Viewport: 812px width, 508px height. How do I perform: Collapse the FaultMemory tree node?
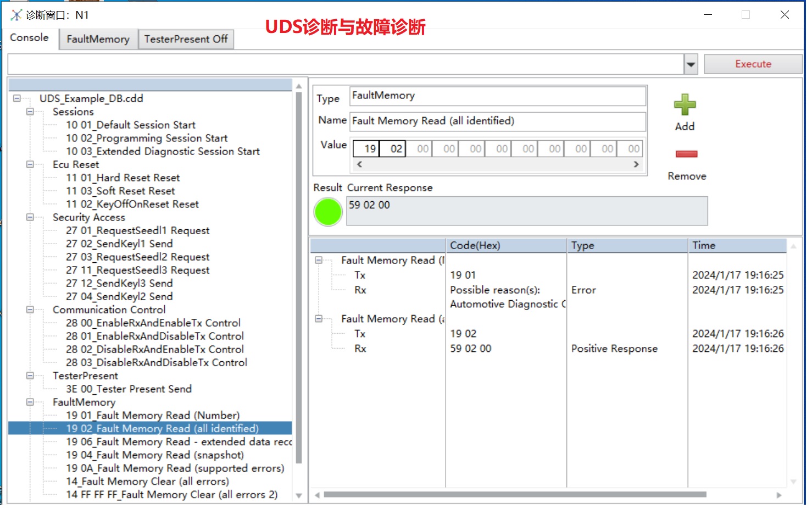30,402
